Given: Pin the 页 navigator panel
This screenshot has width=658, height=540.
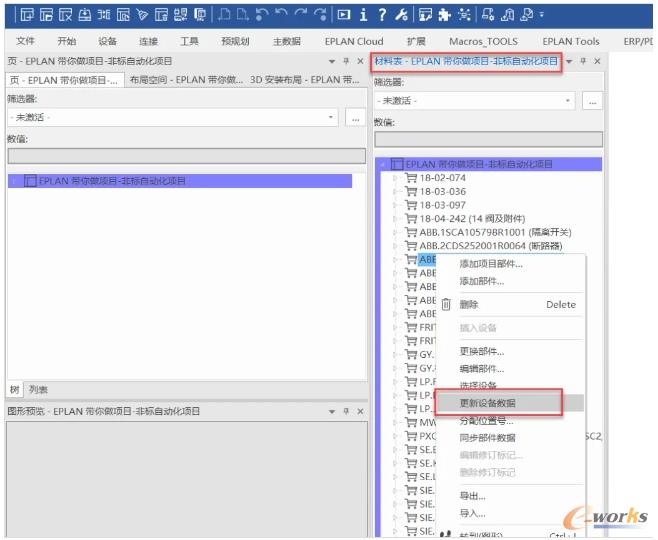Looking at the screenshot, I should (346, 61).
